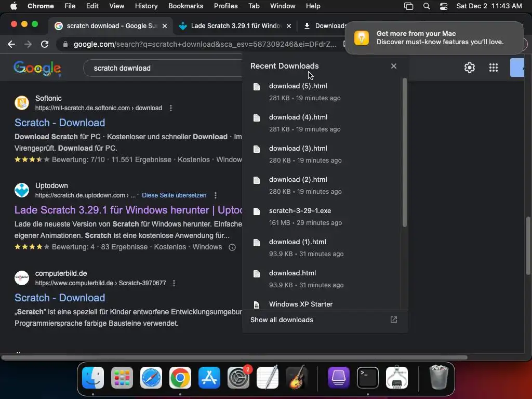Image resolution: width=532 pixels, height=399 pixels.
Task: Open System Information icon in the Dock
Action: click(397, 378)
